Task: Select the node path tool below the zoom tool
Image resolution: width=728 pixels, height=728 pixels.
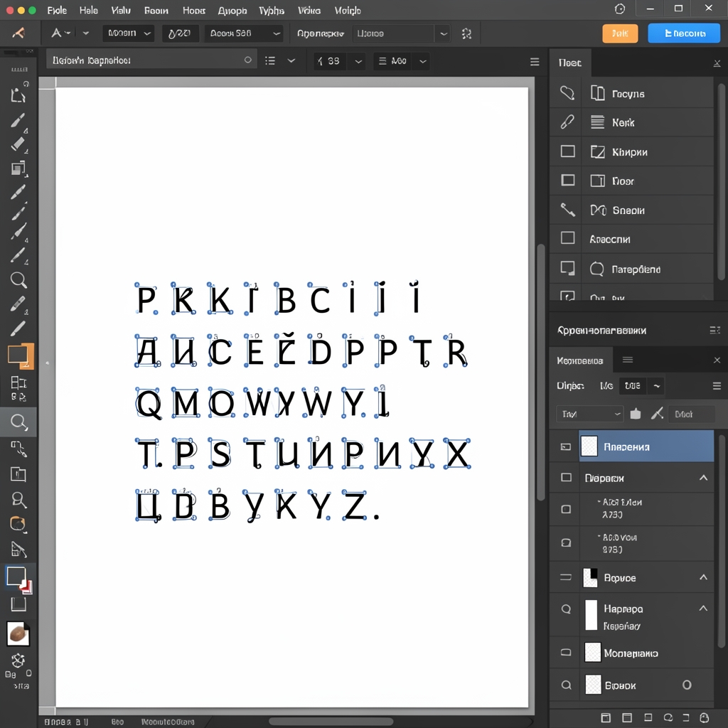Action: [x=18, y=449]
